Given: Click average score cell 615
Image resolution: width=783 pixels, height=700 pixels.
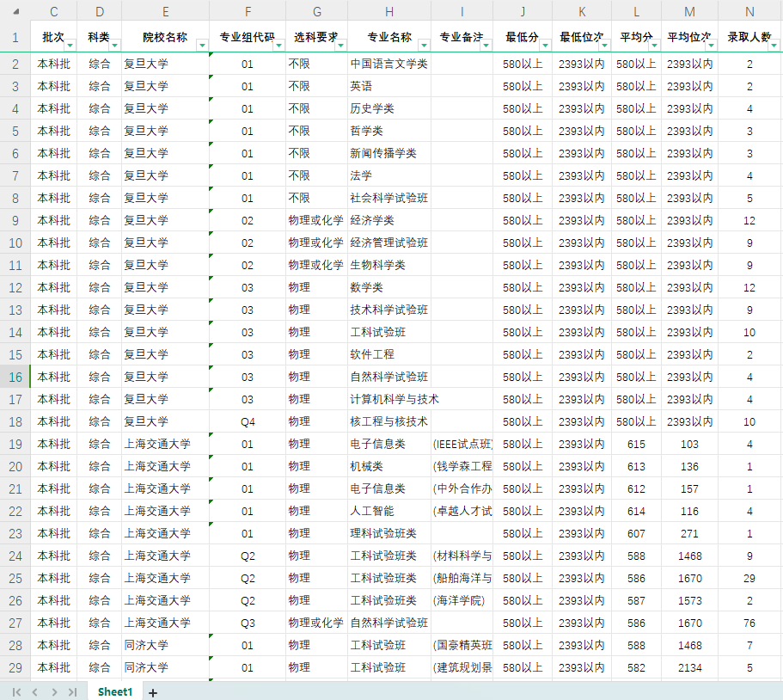Looking at the screenshot, I should click(636, 444).
